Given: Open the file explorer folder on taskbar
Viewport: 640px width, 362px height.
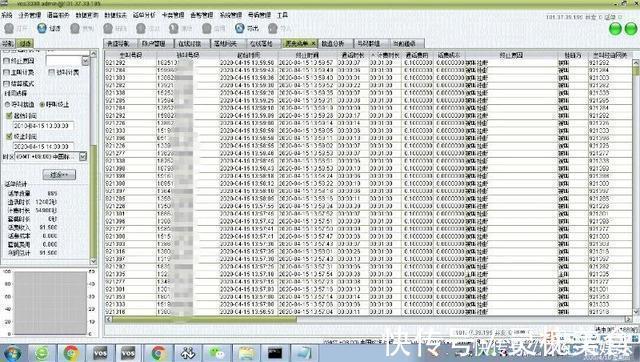Looking at the screenshot, I should click(x=246, y=353).
